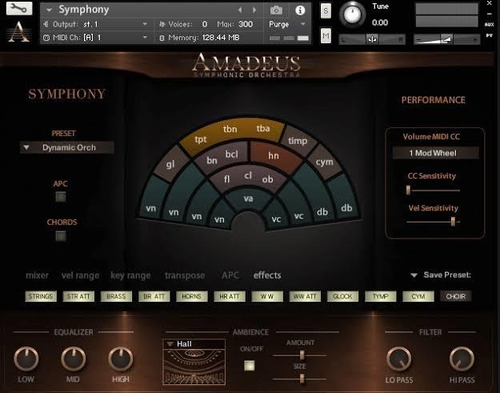Select the tbn trombone section
500x393 pixels.
click(x=230, y=129)
